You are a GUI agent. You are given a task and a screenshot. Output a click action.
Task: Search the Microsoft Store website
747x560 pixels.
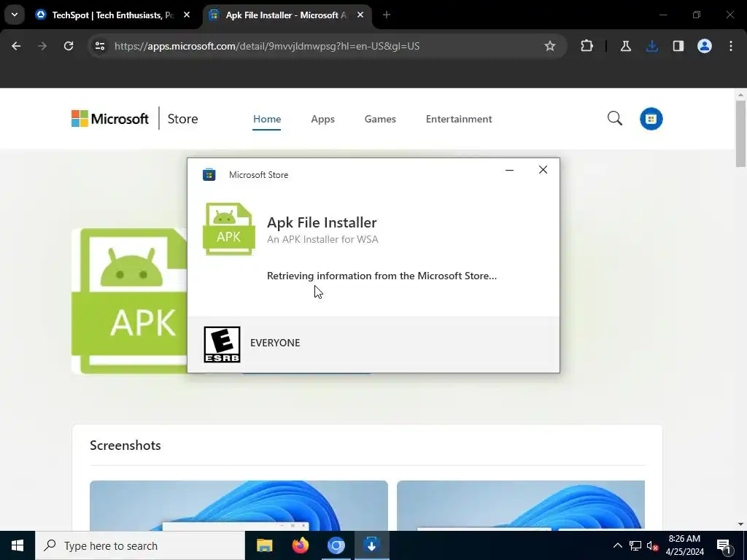click(614, 118)
